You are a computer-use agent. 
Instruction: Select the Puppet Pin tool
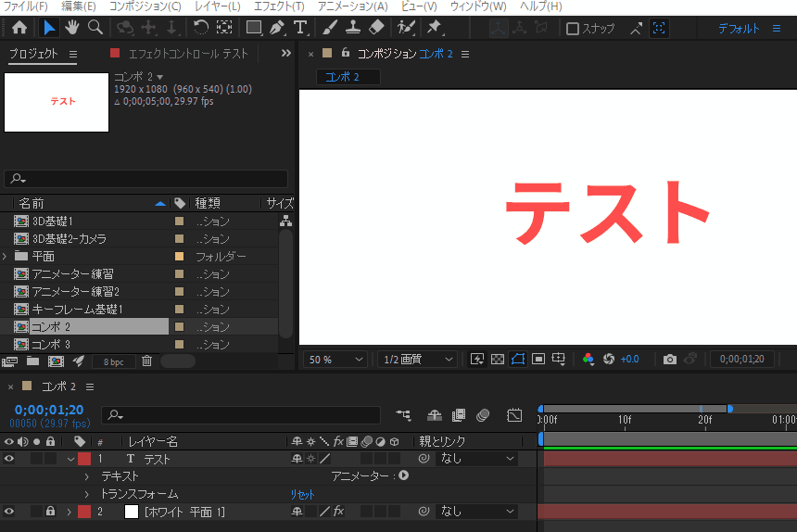pos(434,28)
